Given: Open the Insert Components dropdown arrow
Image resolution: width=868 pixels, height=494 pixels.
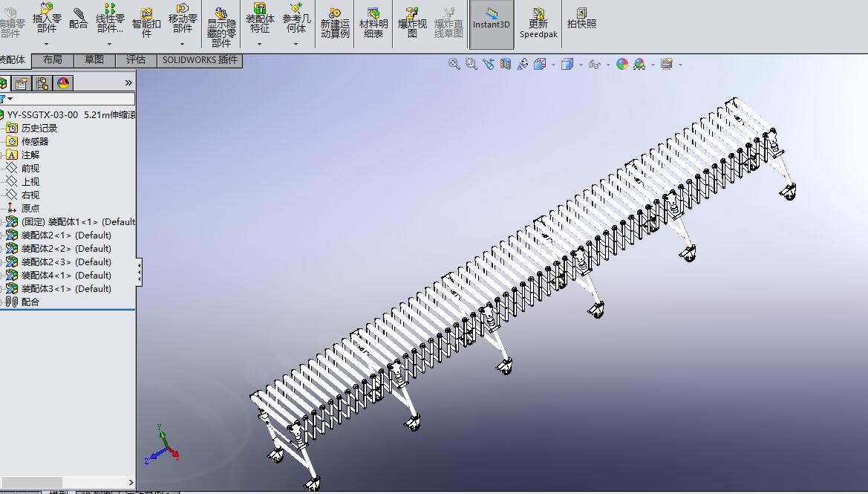Looking at the screenshot, I should (47, 44).
